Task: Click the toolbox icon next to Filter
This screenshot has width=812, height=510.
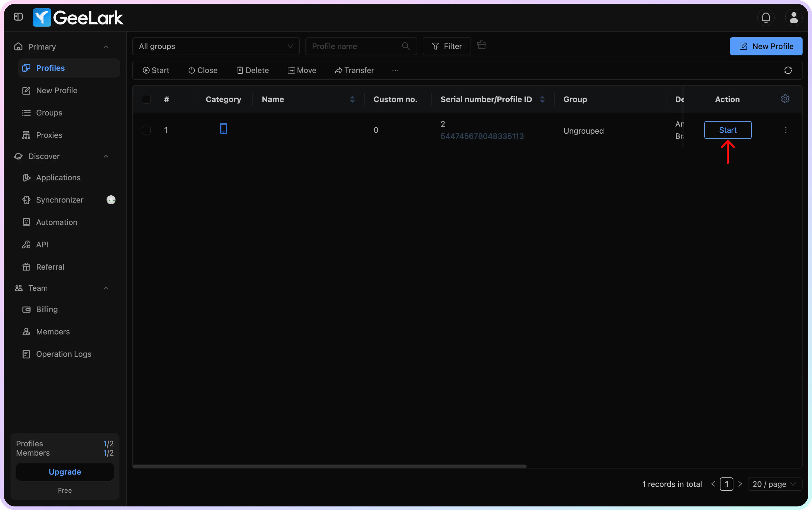Action: coord(481,45)
